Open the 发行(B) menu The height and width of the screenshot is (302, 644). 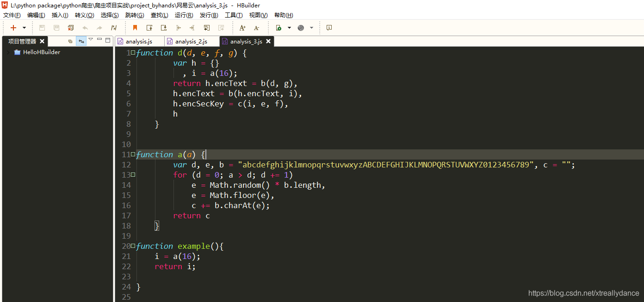point(209,15)
